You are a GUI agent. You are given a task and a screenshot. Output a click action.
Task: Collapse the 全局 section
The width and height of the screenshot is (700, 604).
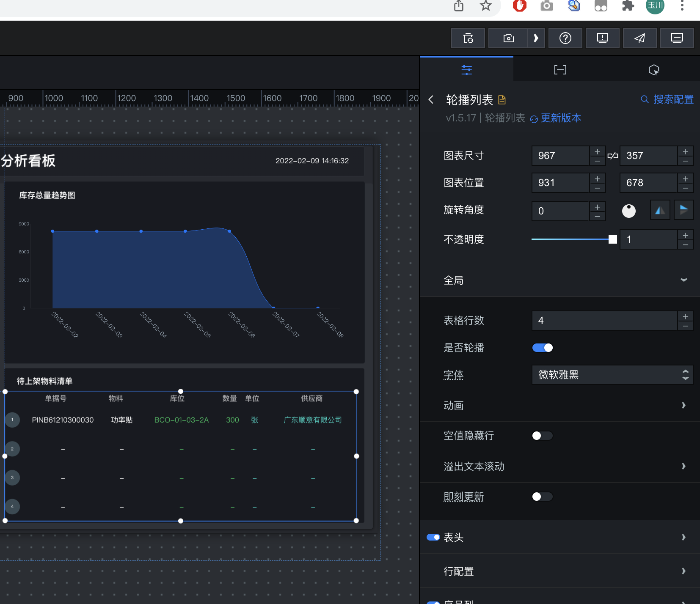pyautogui.click(x=683, y=280)
